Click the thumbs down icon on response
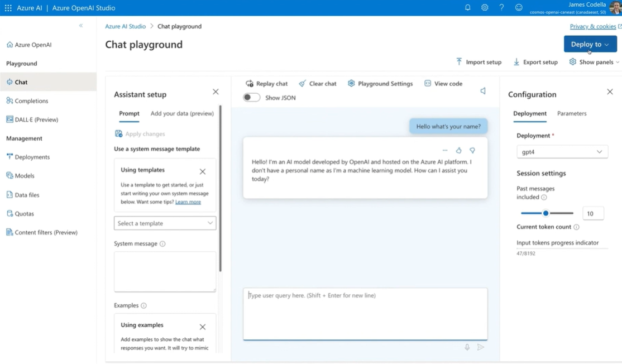The width and height of the screenshot is (622, 364). point(472,150)
